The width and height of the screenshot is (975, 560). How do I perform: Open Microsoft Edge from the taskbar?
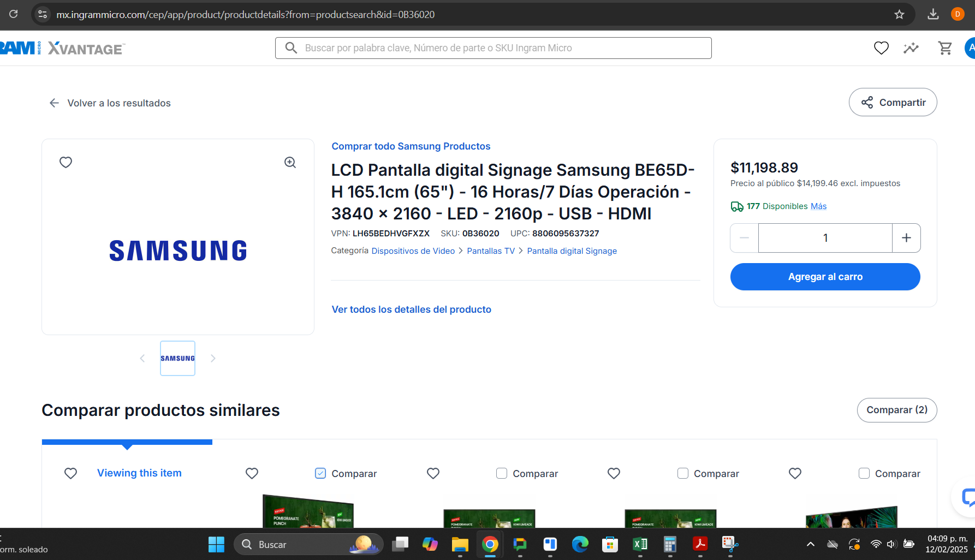tap(580, 544)
